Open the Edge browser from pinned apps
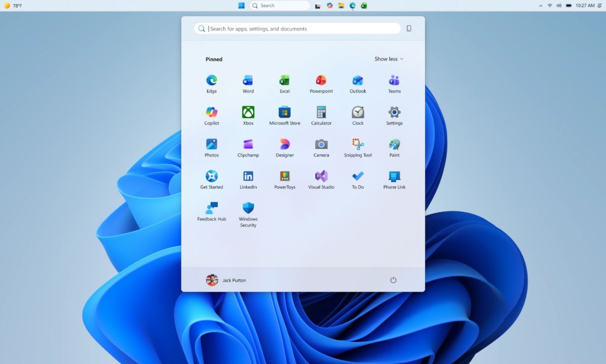Image resolution: width=606 pixels, height=364 pixels. coord(212,84)
